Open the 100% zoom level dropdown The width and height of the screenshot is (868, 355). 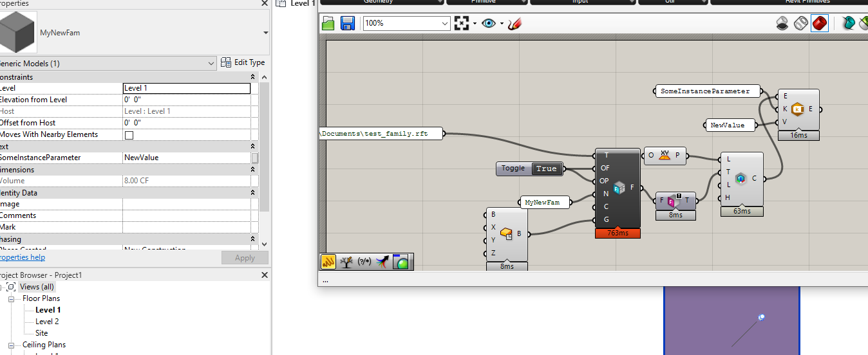point(445,23)
